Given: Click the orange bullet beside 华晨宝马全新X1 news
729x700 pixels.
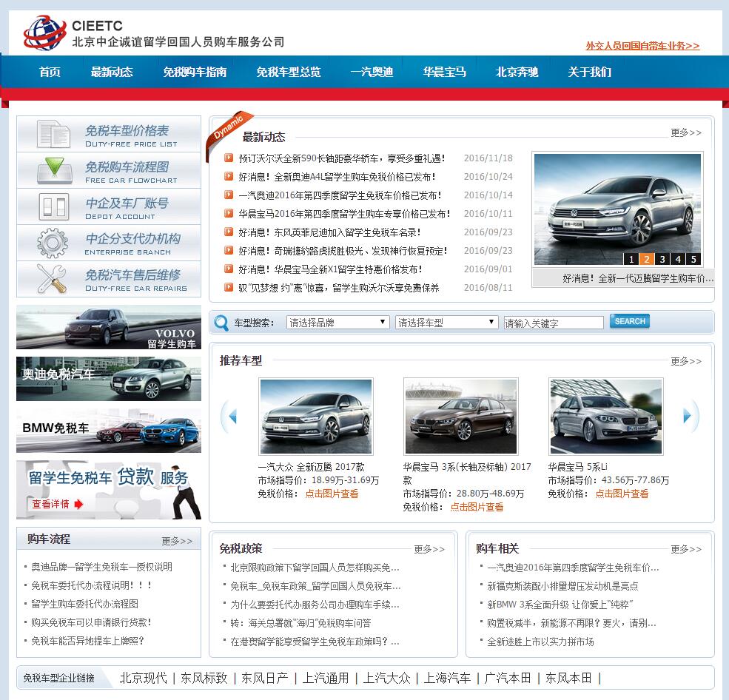Looking at the screenshot, I should coord(228,269).
